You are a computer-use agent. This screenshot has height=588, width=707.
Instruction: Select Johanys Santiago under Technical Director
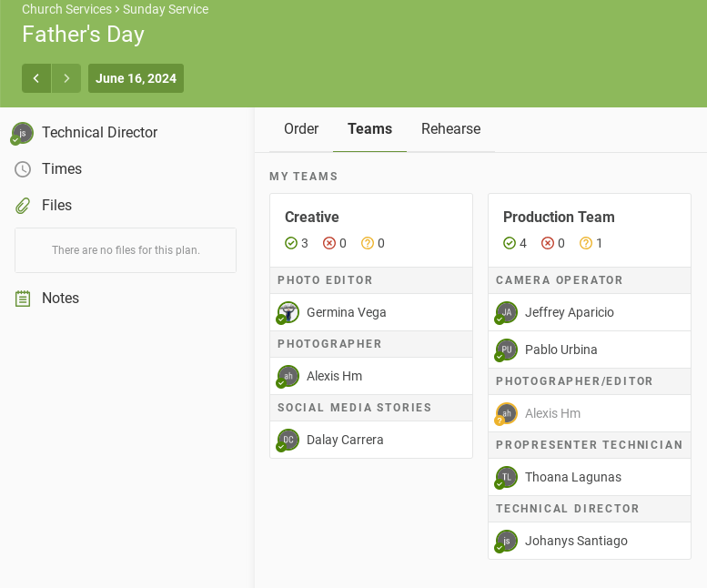pyautogui.click(x=576, y=541)
